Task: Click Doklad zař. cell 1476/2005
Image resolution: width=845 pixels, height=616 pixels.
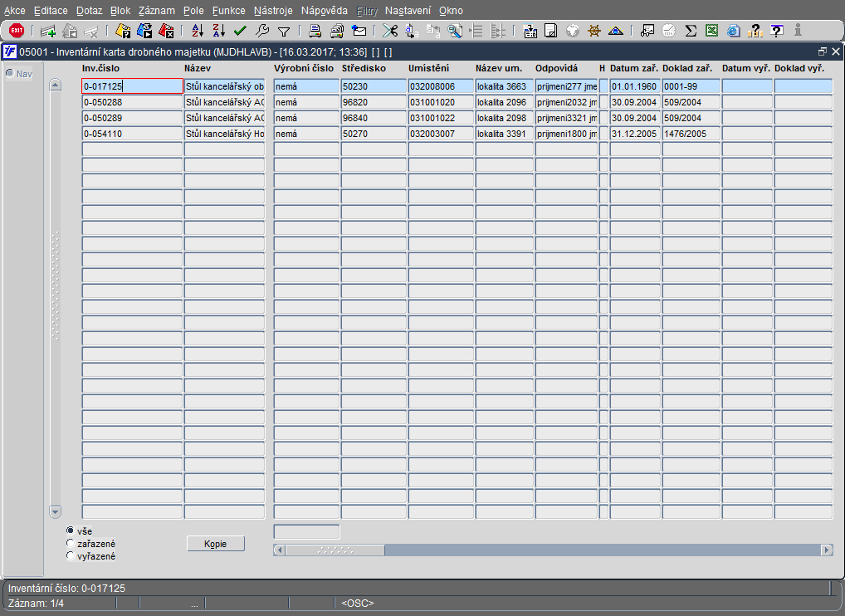Action: coord(691,133)
